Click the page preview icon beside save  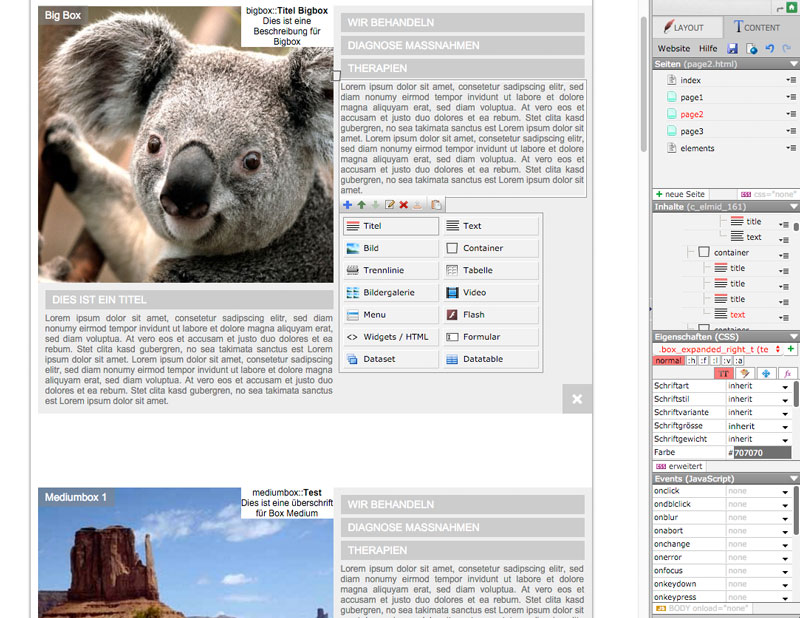tap(751, 48)
